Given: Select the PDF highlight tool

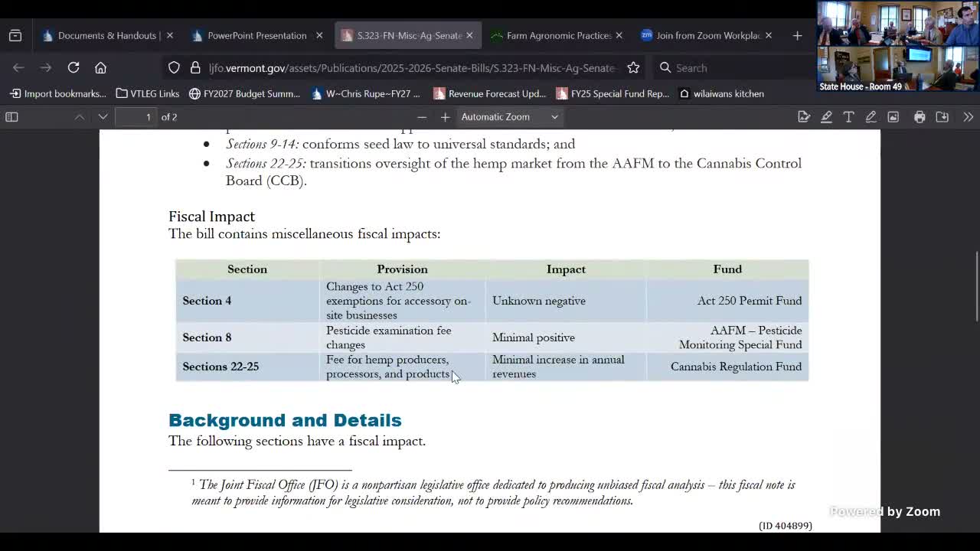Looking at the screenshot, I should pyautogui.click(x=826, y=117).
